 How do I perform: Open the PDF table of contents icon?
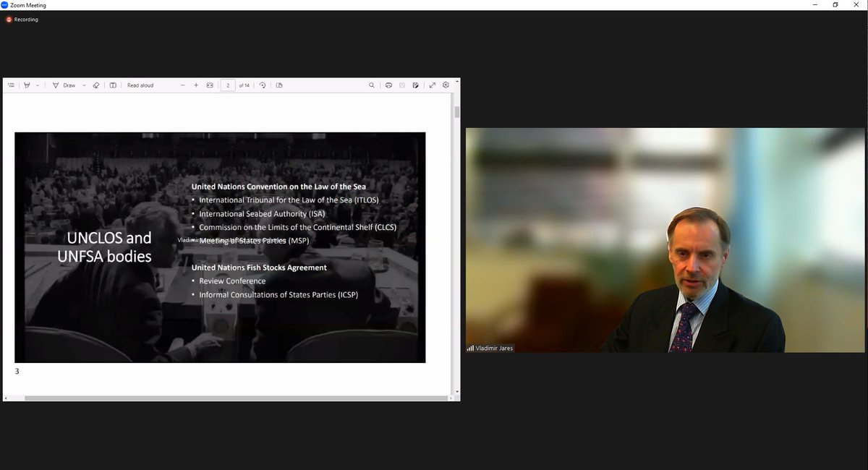(x=11, y=85)
